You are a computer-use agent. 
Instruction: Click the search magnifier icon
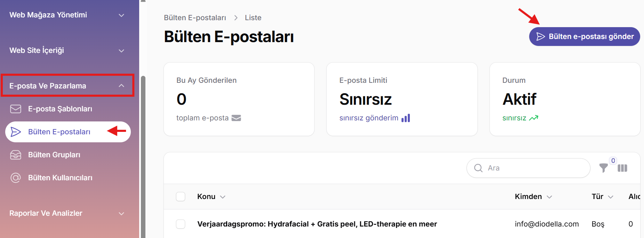478,168
